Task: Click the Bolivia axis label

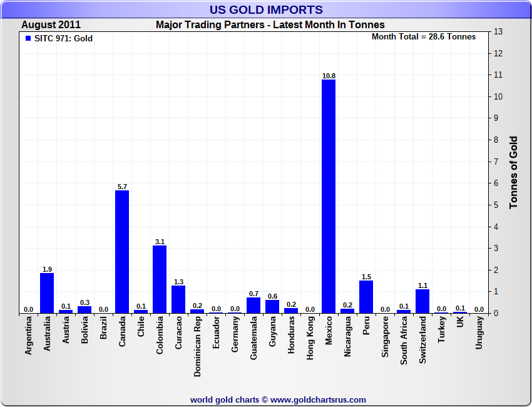Action: (84, 329)
